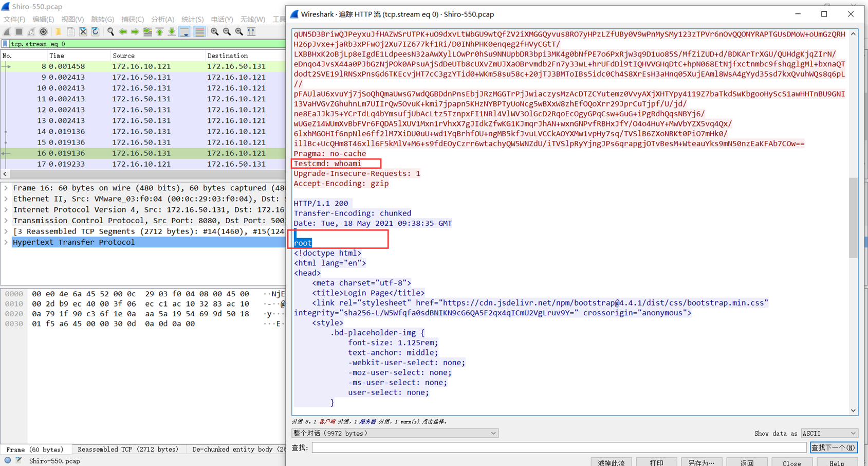Viewport: 868px width, 466px height.
Task: Click the capture file properties status icon
Action: [19, 460]
